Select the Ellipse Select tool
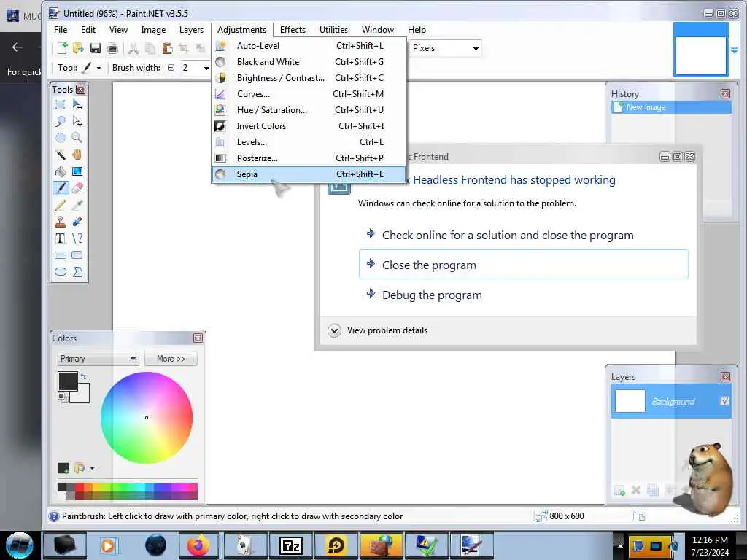The width and height of the screenshot is (747, 560). pyautogui.click(x=61, y=138)
